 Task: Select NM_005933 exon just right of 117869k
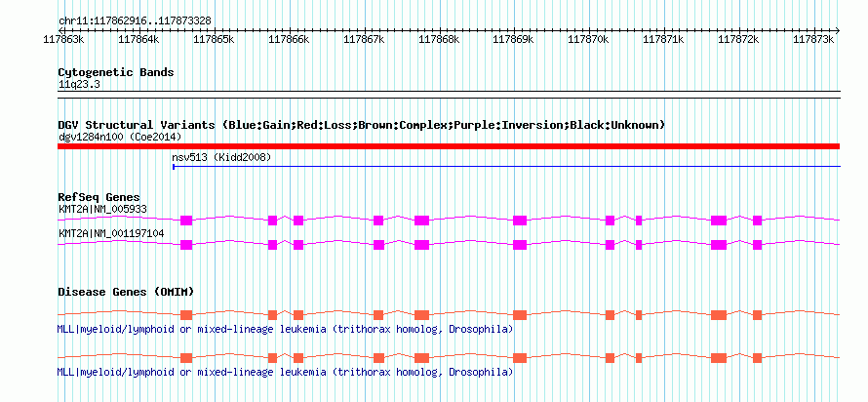coord(520,221)
